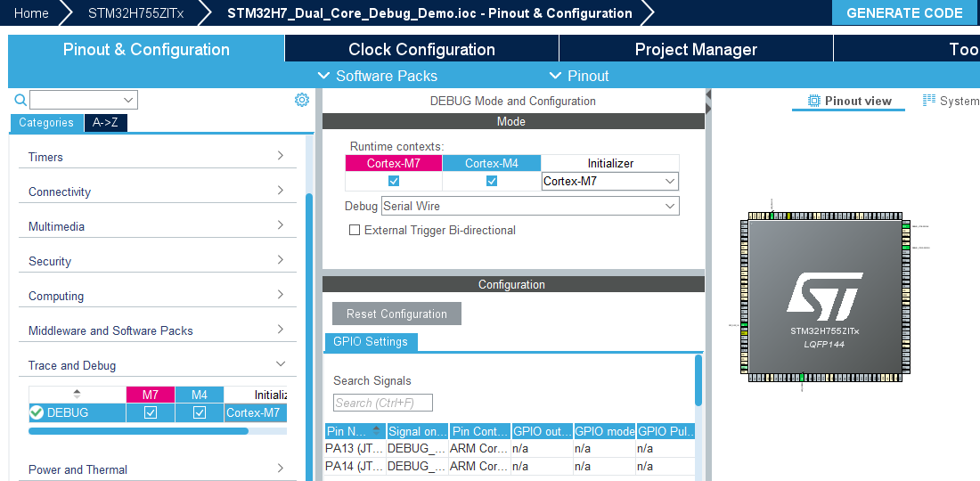Select the Categories tab

tap(46, 122)
